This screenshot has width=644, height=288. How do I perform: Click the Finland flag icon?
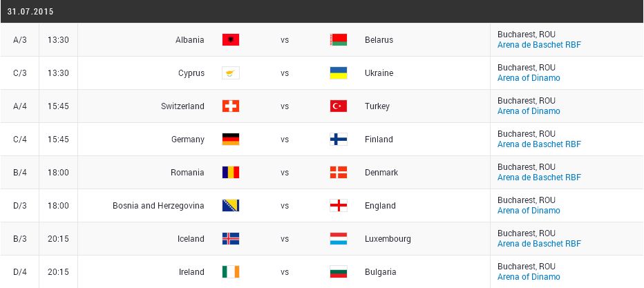339,140
